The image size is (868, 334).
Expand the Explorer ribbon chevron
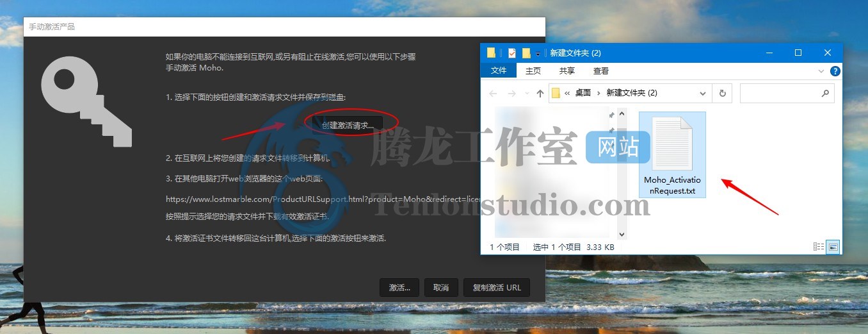[821, 71]
